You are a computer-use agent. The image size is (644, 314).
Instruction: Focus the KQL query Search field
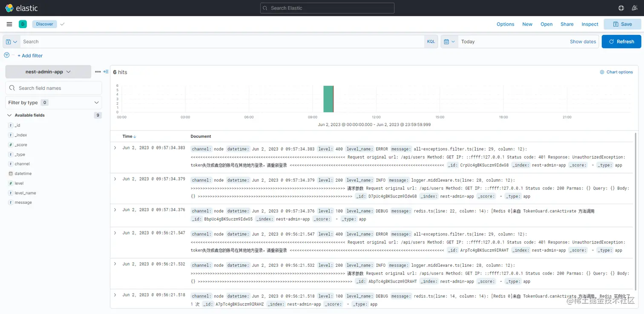point(222,42)
